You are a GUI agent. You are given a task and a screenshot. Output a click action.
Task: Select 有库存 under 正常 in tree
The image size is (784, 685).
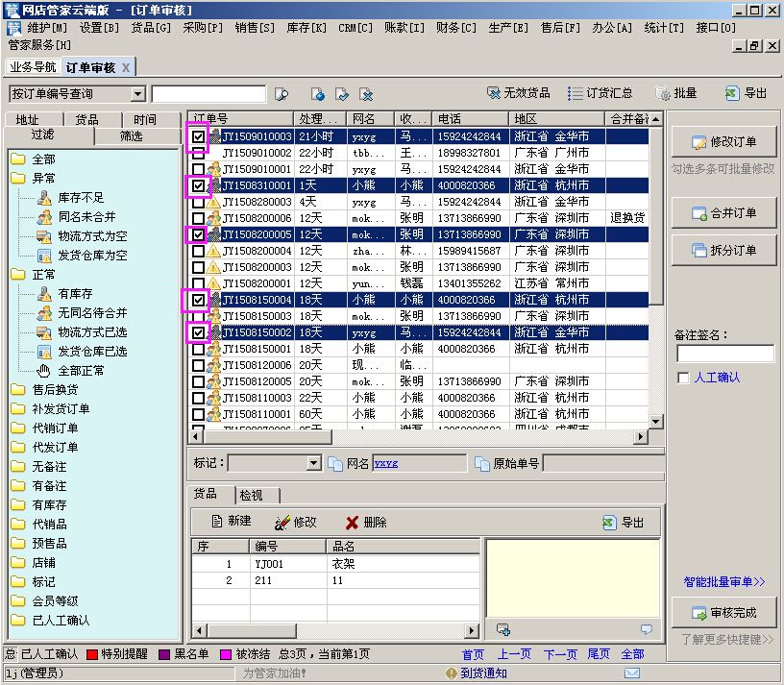tap(75, 293)
